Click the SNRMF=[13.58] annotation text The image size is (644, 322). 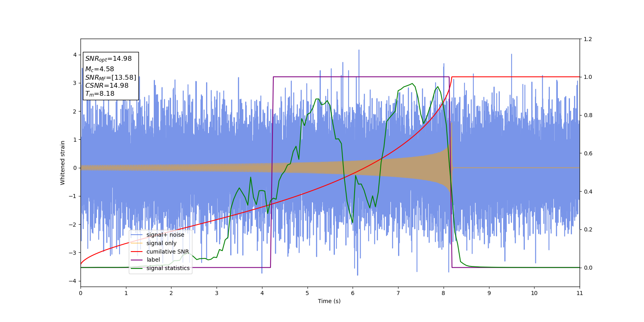click(111, 77)
